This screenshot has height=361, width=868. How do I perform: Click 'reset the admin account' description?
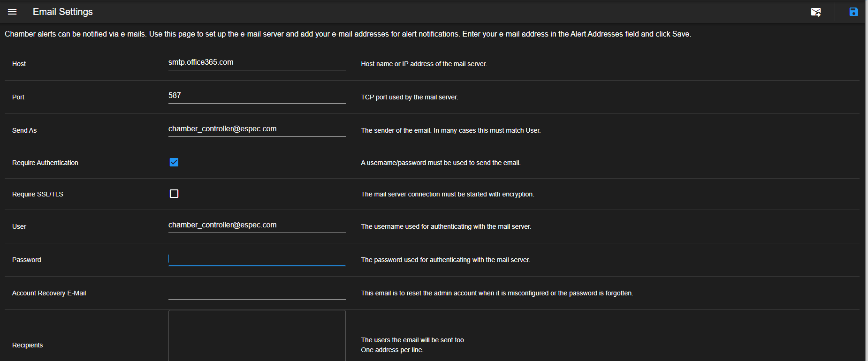click(497, 293)
